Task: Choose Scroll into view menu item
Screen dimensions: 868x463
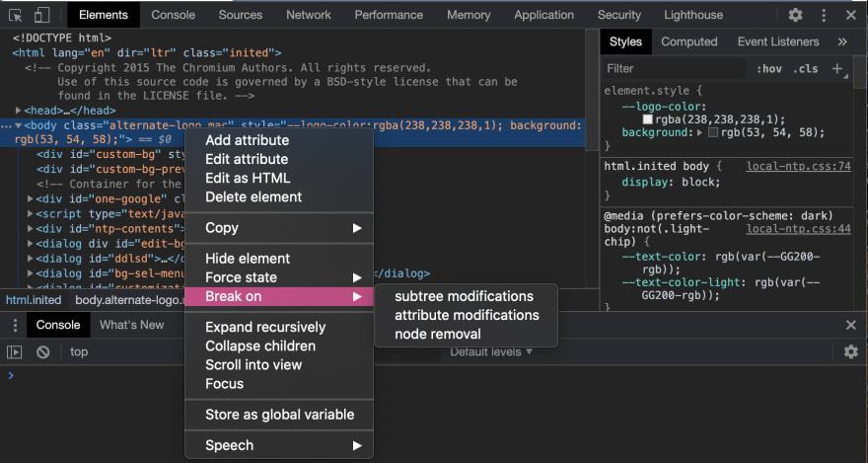Action: [x=279, y=365]
